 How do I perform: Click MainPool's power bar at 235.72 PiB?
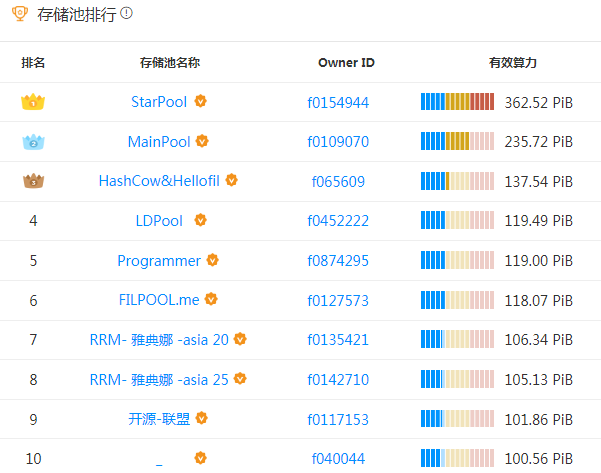[x=457, y=141]
